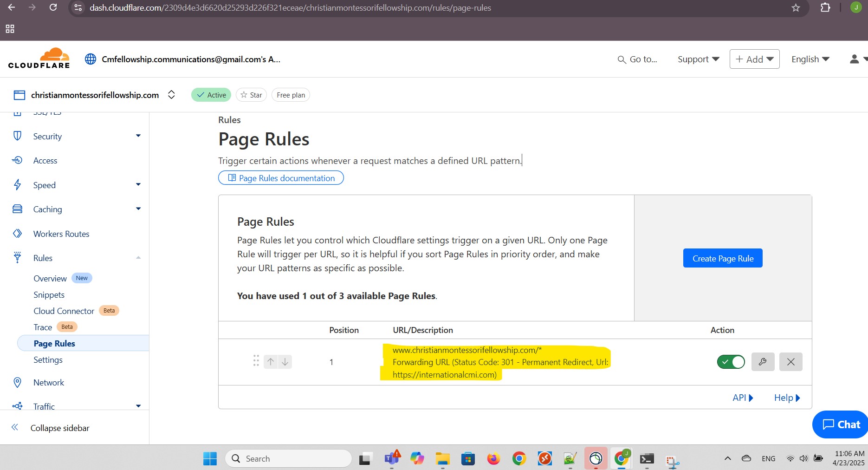Bookmark this page with the star icon

click(x=796, y=7)
